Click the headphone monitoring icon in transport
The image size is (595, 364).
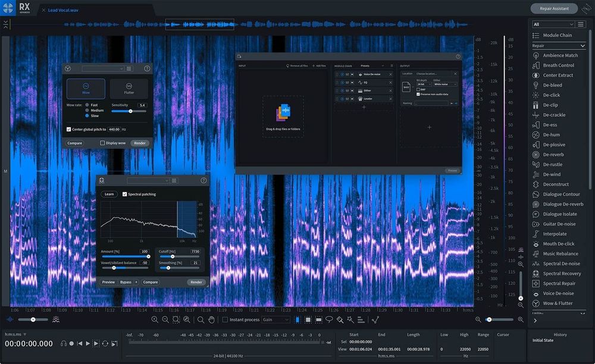point(64,344)
